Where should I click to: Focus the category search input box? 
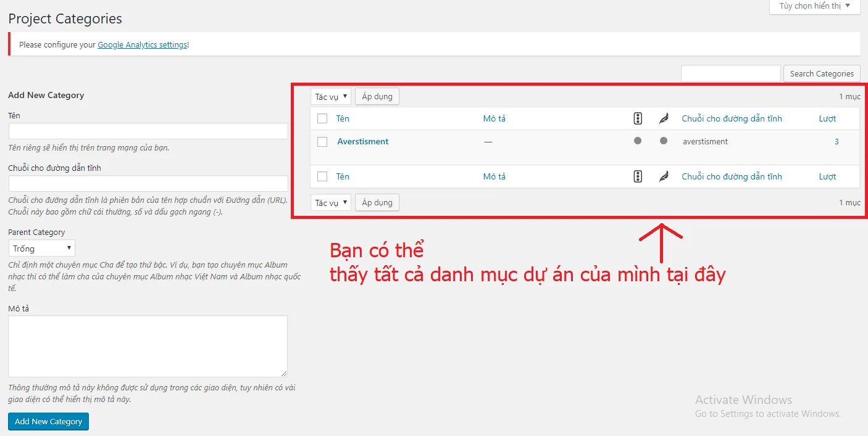[731, 73]
